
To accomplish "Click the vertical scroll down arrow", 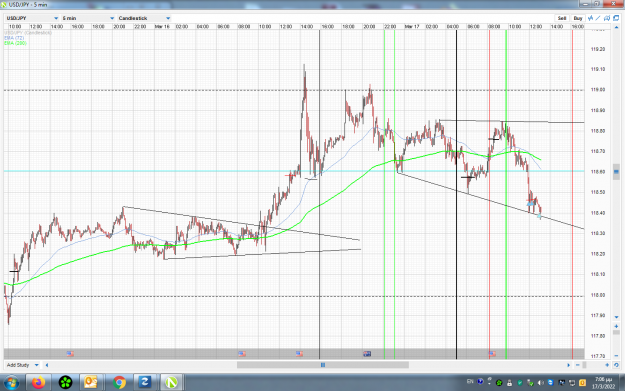I will (x=616, y=317).
